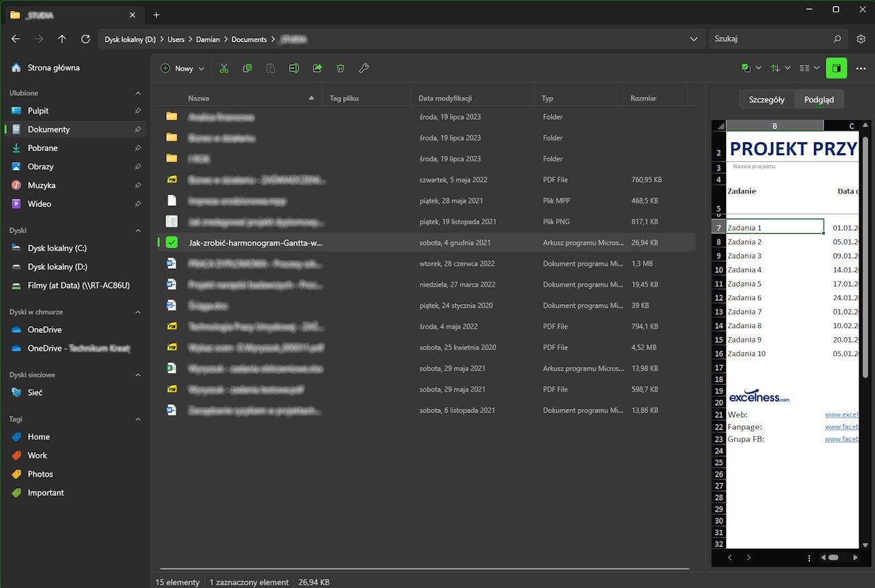Open properties with the wrench icon

coord(364,68)
